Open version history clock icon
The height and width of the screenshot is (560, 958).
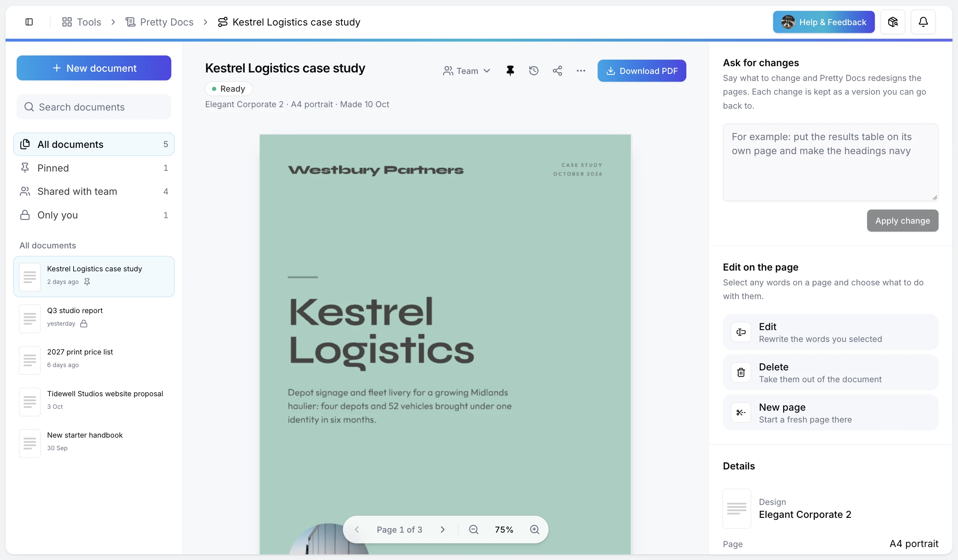534,71
